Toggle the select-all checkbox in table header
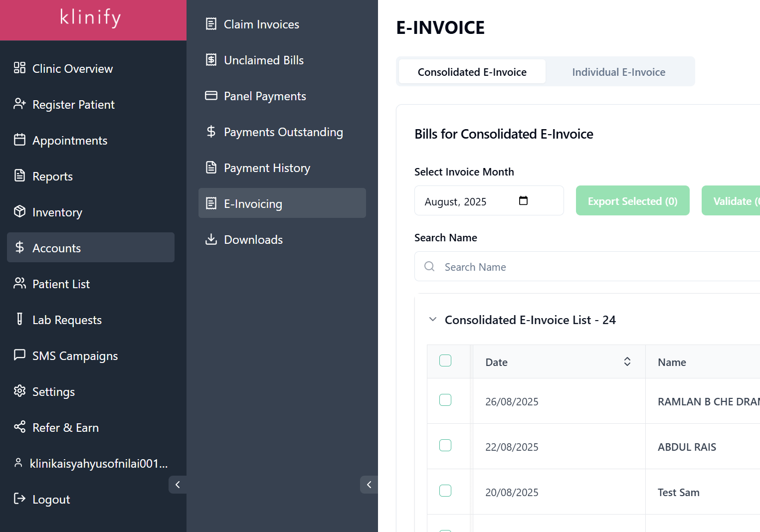Image resolution: width=760 pixels, height=532 pixels. tap(445, 360)
